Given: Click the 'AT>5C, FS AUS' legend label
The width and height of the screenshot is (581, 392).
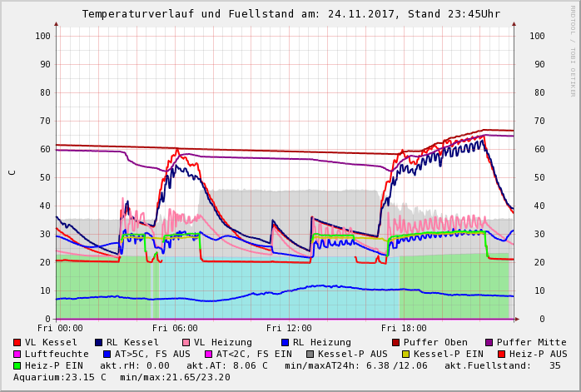Looking at the screenshot, I should (152, 354).
